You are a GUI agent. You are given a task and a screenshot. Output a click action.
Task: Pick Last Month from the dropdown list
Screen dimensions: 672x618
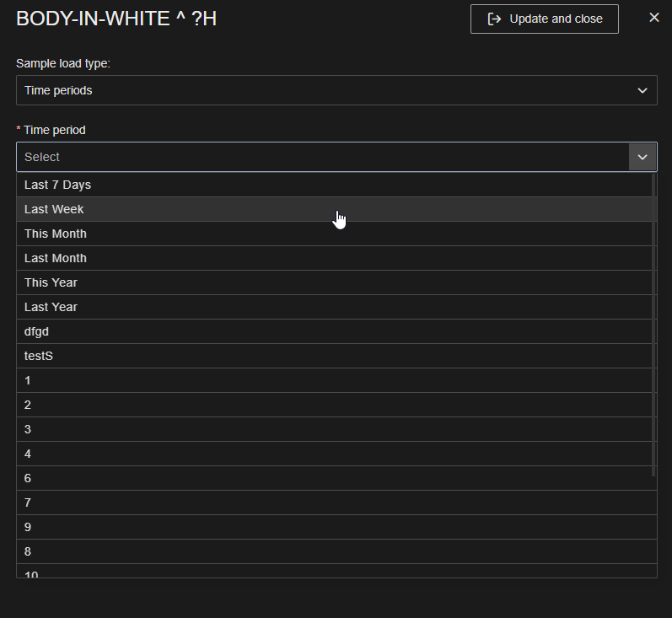click(x=56, y=258)
